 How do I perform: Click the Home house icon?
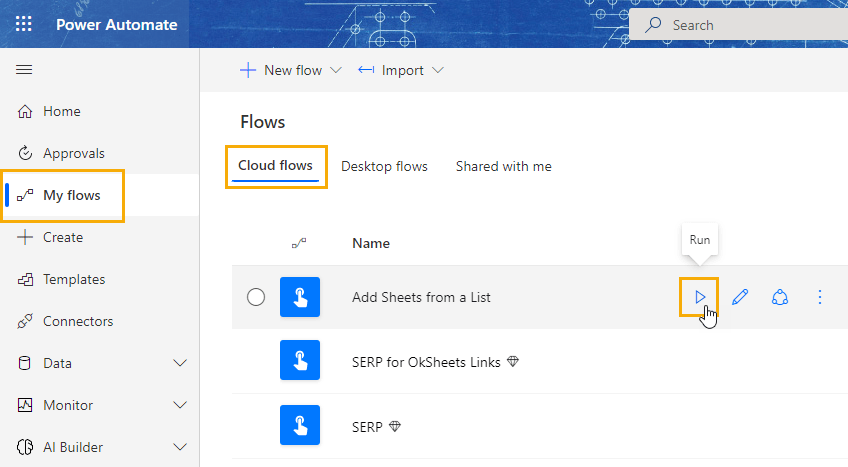[x=25, y=111]
